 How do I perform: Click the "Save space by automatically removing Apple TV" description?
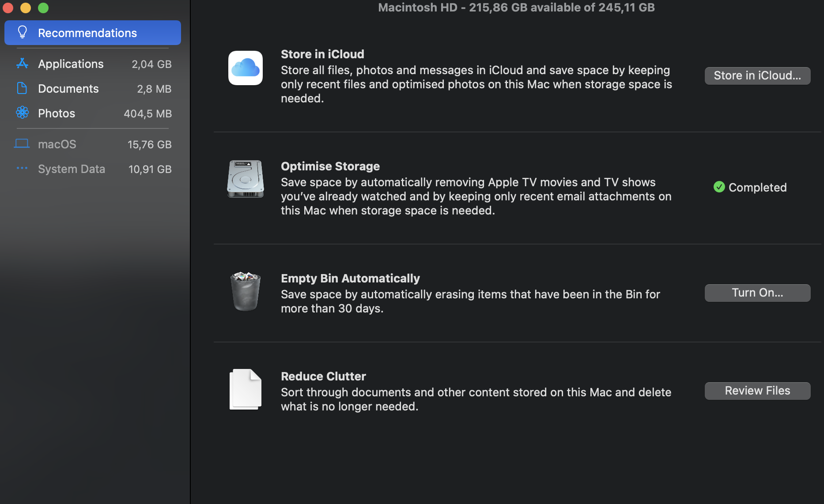[476, 196]
